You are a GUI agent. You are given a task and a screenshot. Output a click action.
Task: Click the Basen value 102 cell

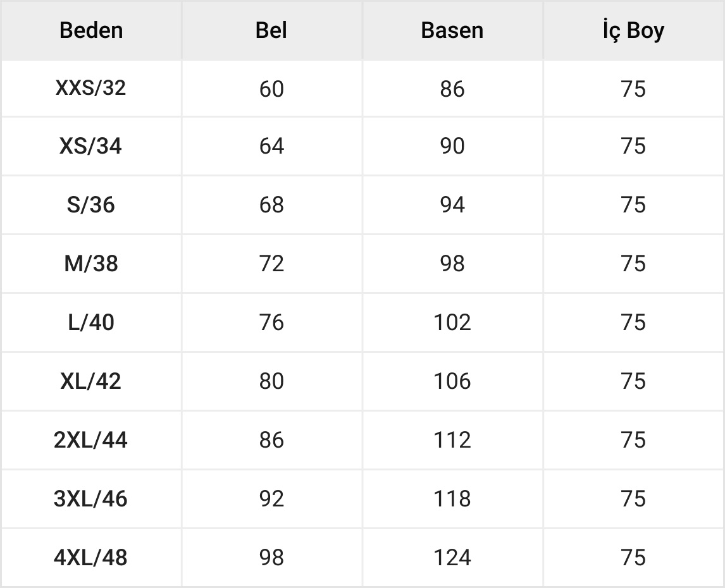[452, 322]
